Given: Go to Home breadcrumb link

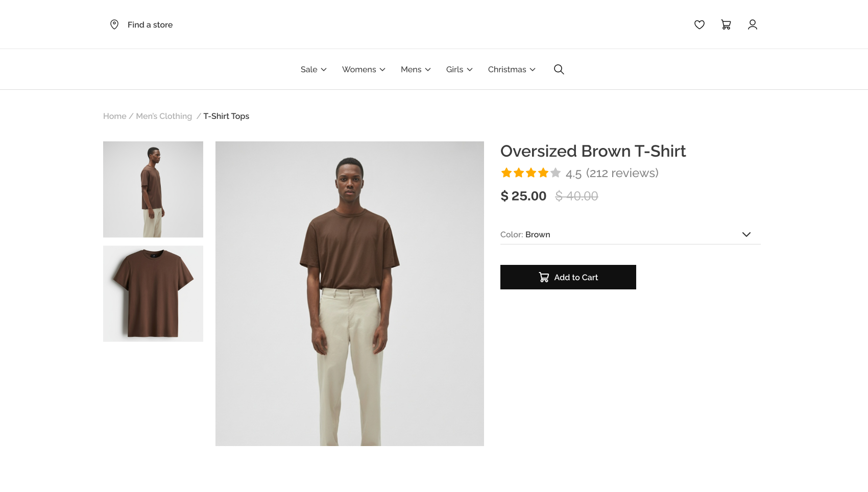Looking at the screenshot, I should click(x=115, y=116).
